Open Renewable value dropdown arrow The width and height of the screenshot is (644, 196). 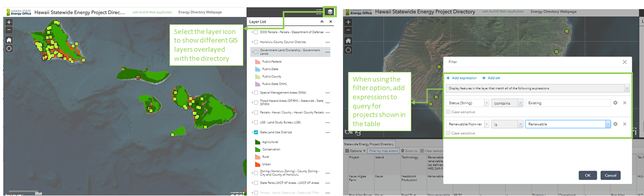[x=608, y=124]
